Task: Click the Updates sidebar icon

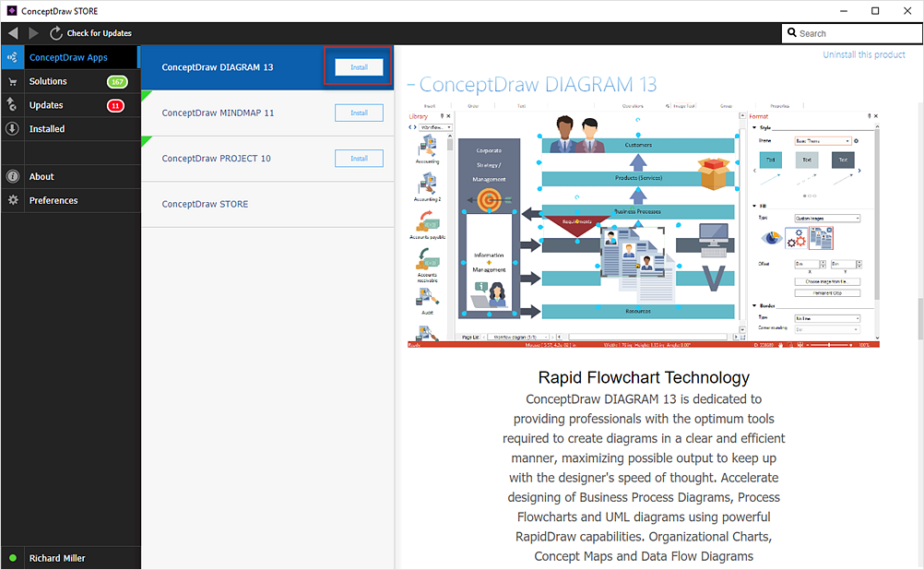Action: 12,105
